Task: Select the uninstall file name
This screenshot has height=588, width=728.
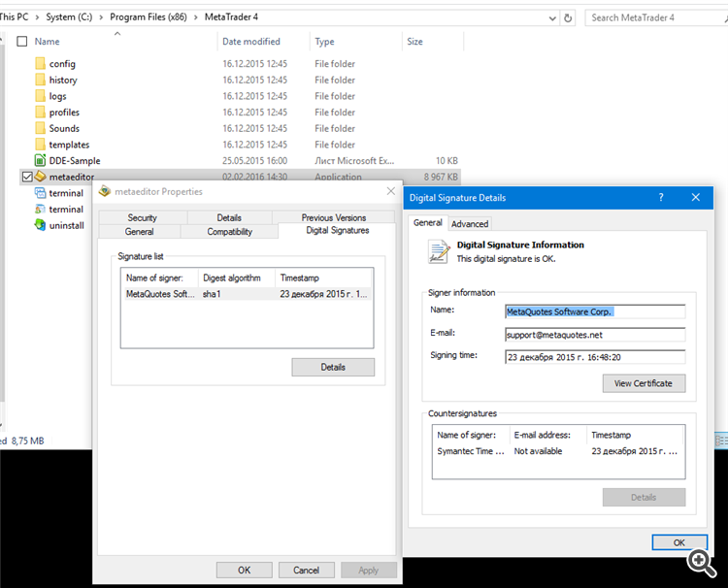Action: pos(67,225)
